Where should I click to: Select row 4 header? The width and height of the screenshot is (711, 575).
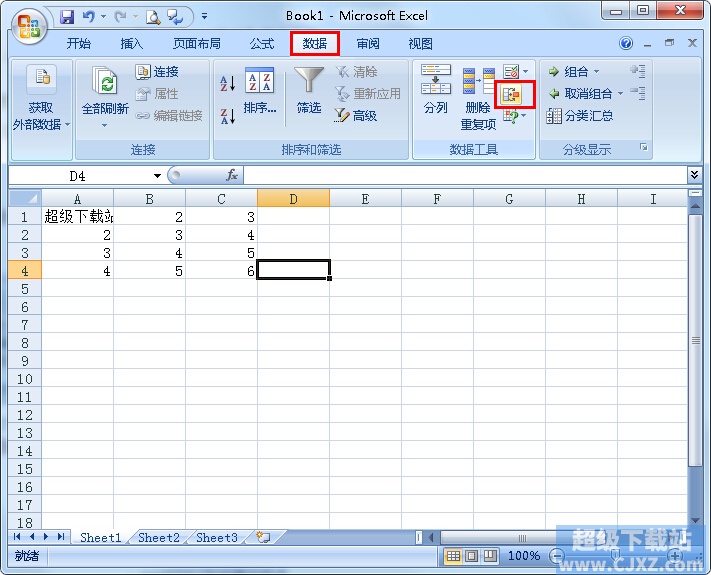(x=25, y=271)
